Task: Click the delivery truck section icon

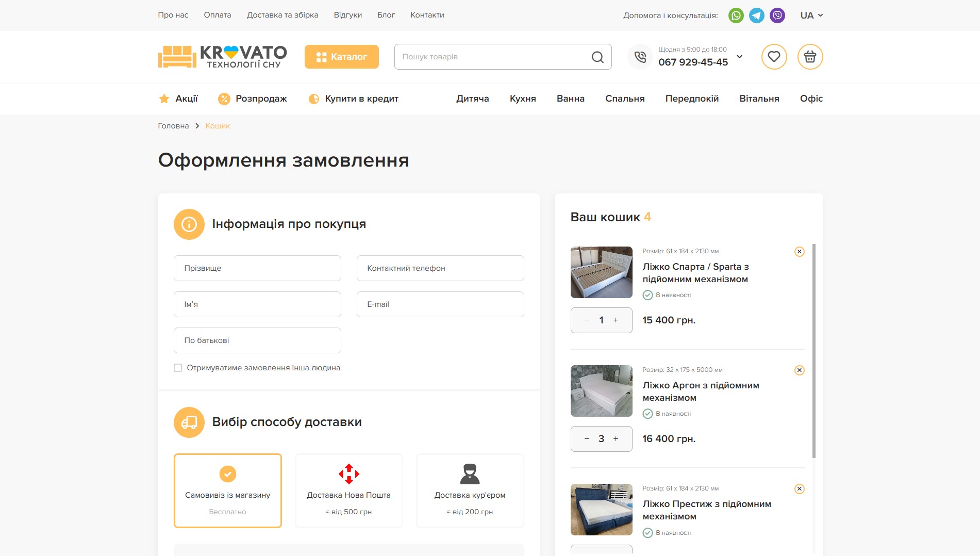Action: point(189,422)
